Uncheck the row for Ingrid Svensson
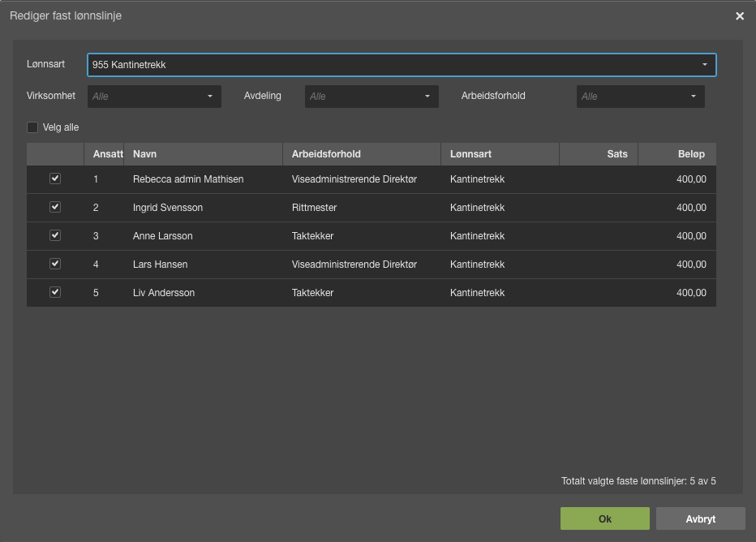 pyautogui.click(x=55, y=208)
